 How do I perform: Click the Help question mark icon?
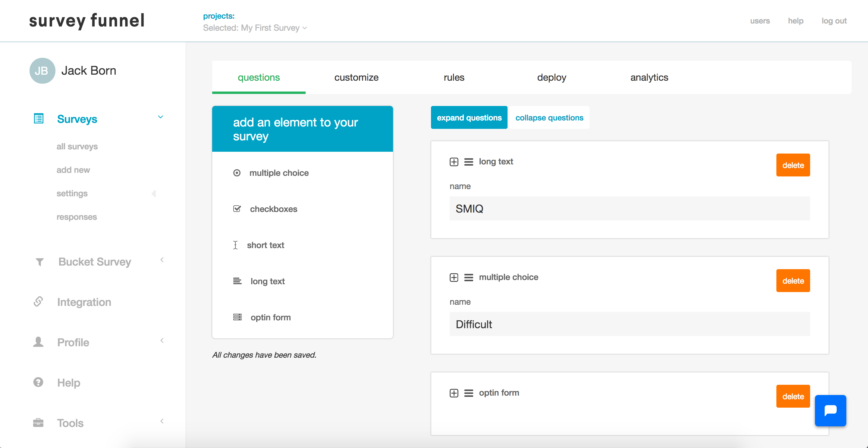pos(38,382)
